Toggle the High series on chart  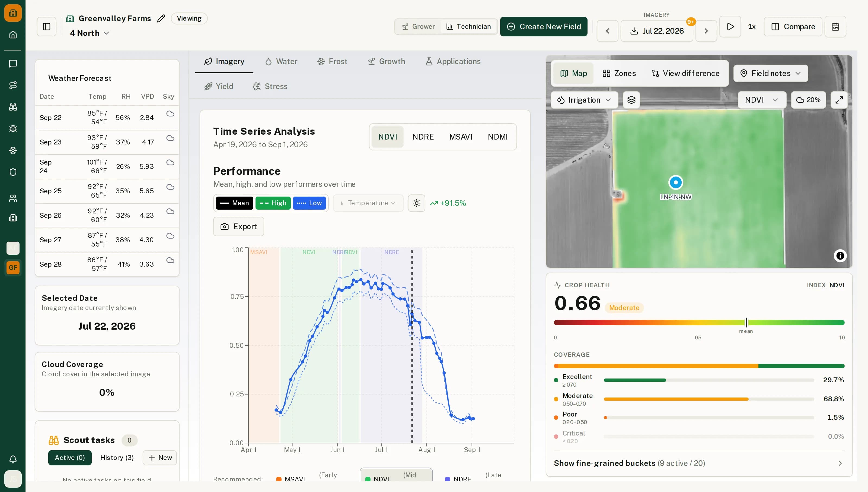click(x=273, y=203)
